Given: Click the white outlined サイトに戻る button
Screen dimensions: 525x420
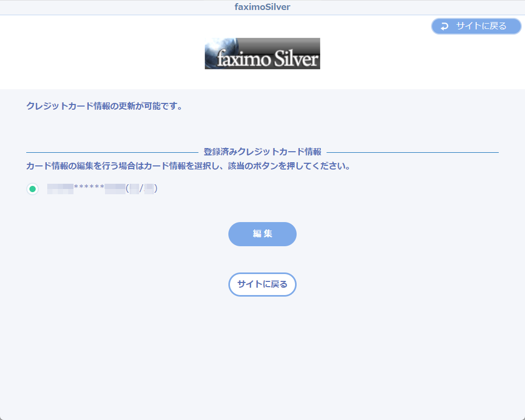Looking at the screenshot, I should tap(262, 285).
